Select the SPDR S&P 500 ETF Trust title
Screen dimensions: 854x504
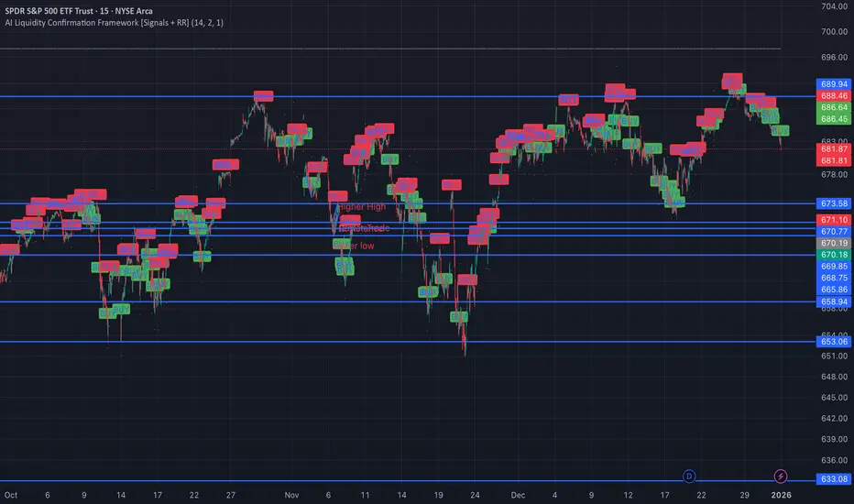(x=79, y=11)
